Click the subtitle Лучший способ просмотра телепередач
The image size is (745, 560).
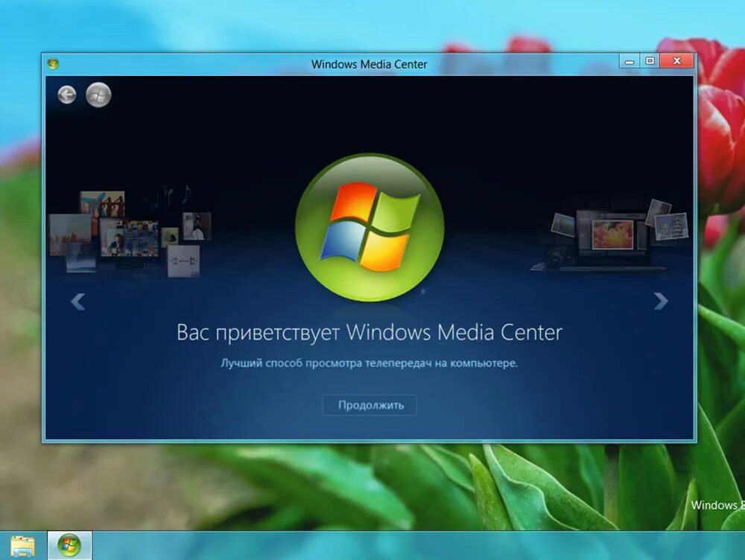click(x=370, y=363)
